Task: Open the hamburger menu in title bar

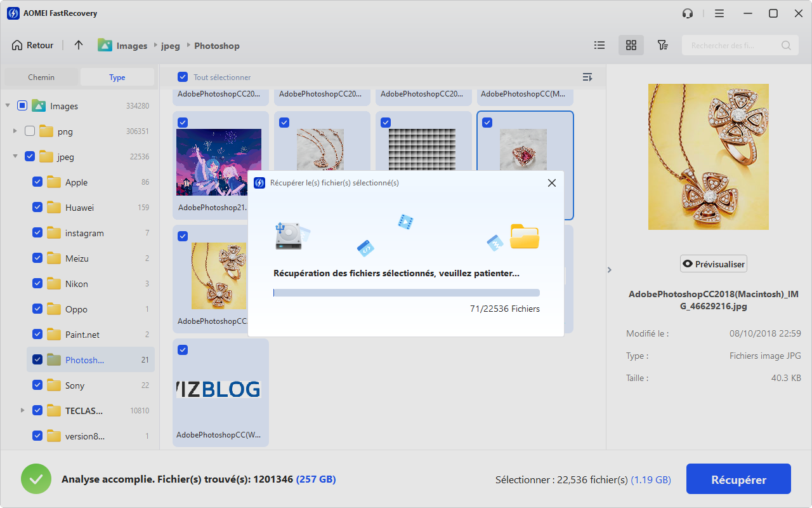Action: coord(719,13)
